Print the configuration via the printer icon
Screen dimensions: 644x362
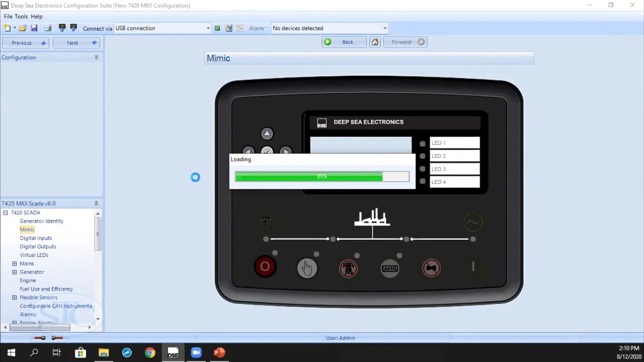pos(48,28)
